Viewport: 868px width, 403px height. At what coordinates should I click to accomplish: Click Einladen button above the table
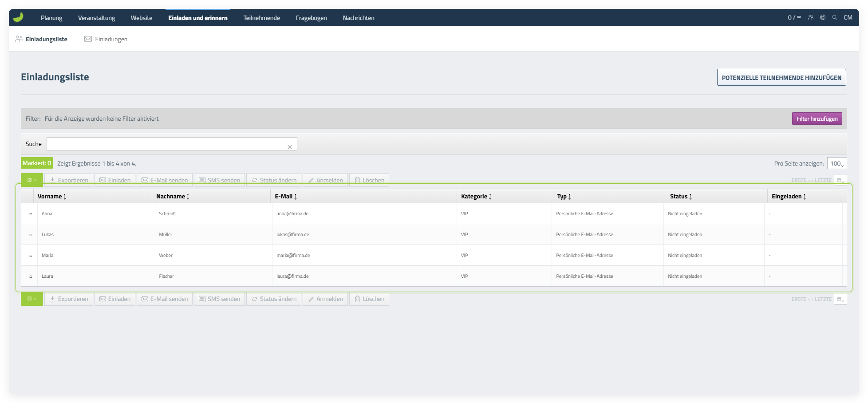pyautogui.click(x=115, y=180)
